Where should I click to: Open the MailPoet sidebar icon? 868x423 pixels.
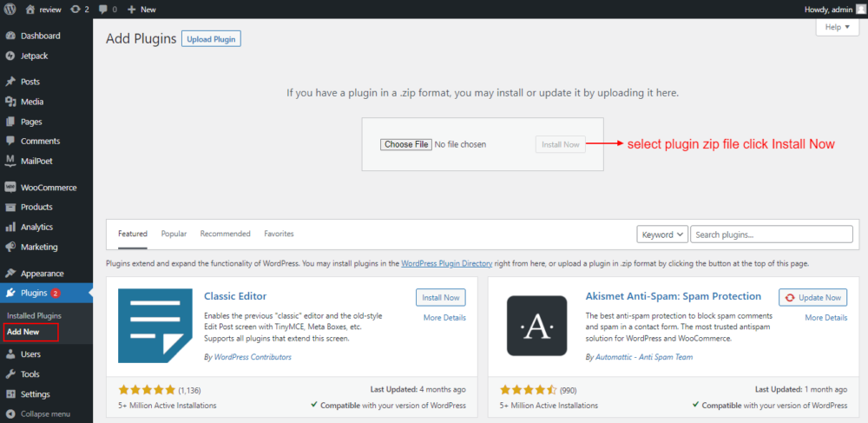pyautogui.click(x=10, y=161)
